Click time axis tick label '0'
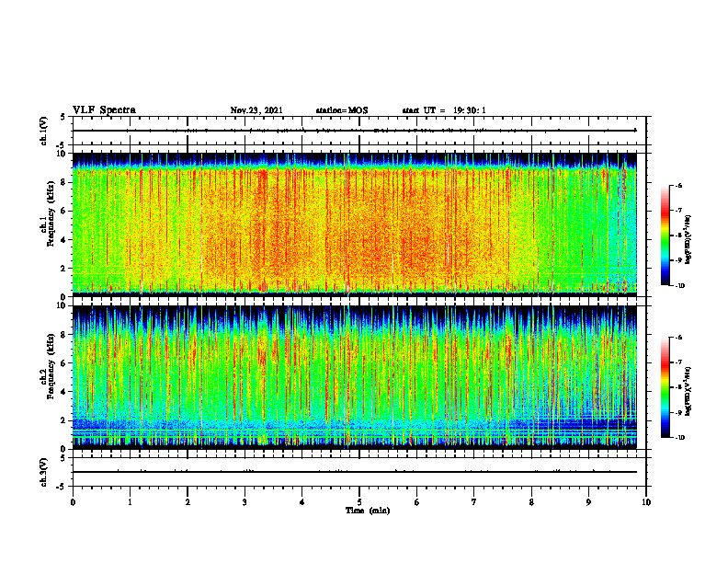Viewport: 728px width, 563px height. [73, 502]
